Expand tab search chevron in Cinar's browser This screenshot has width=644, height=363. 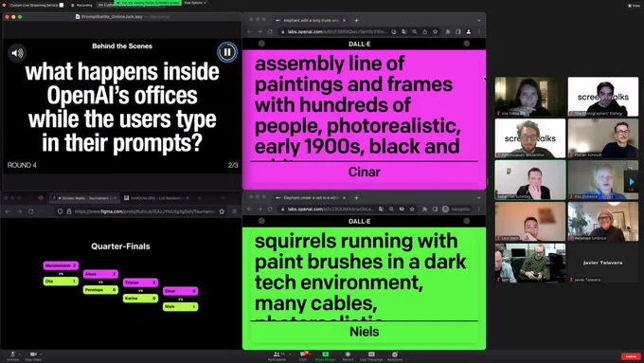478,20
